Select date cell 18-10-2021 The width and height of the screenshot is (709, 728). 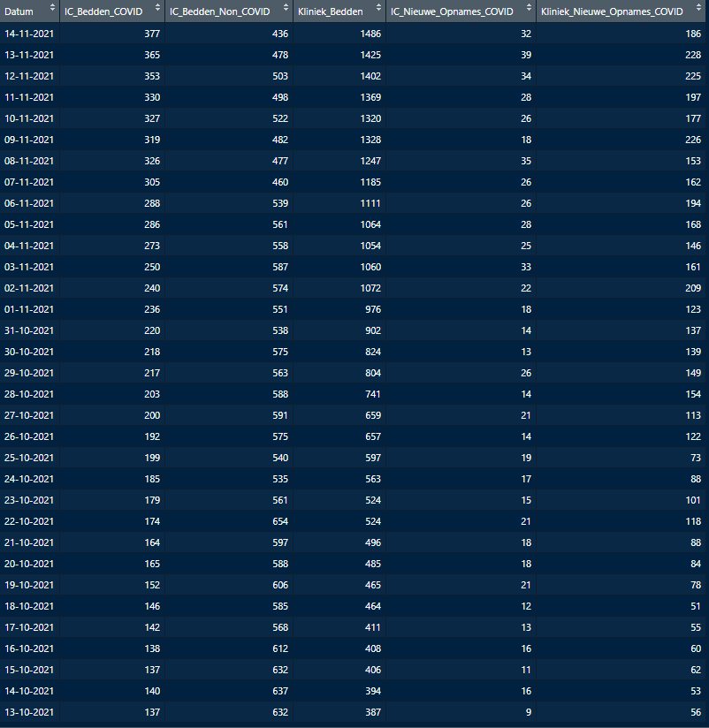click(x=29, y=606)
